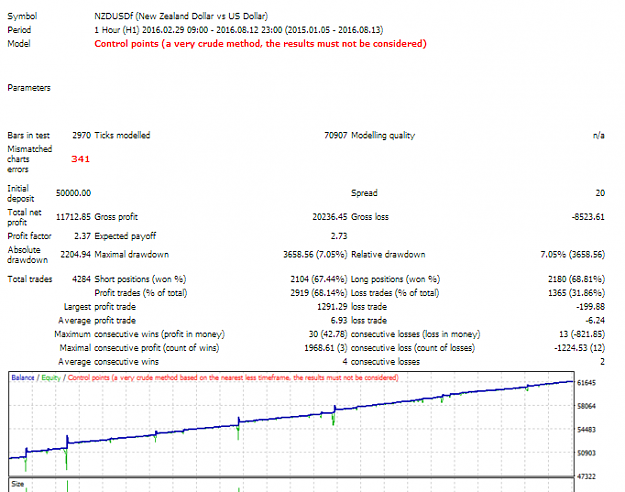Click the Spread value 20
Viewport: 625px width, 492px height.
tap(600, 193)
